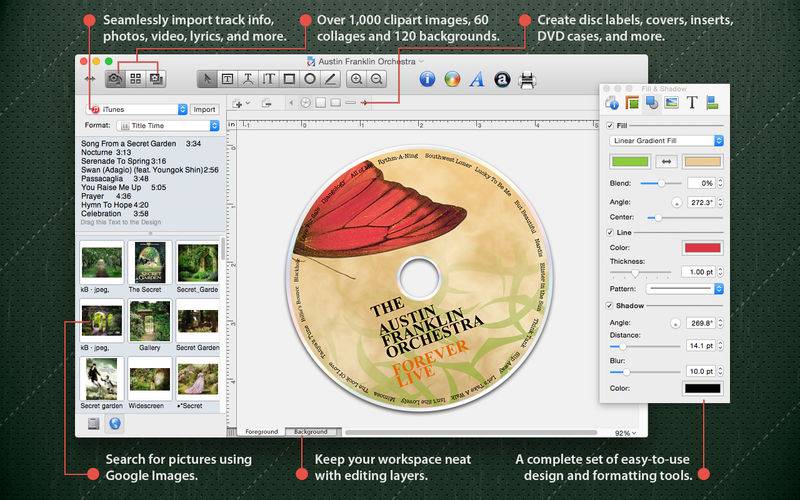
Task: Click the Import button
Action: point(205,109)
